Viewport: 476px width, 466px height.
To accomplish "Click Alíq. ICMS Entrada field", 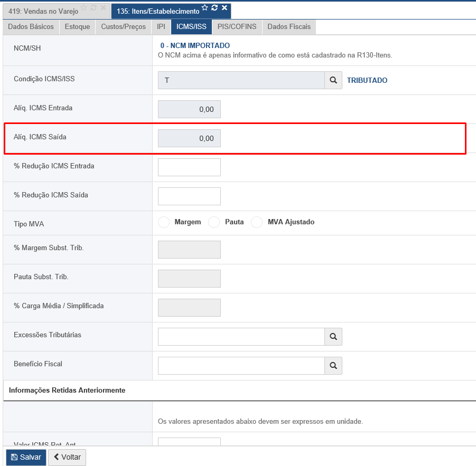I will 190,109.
